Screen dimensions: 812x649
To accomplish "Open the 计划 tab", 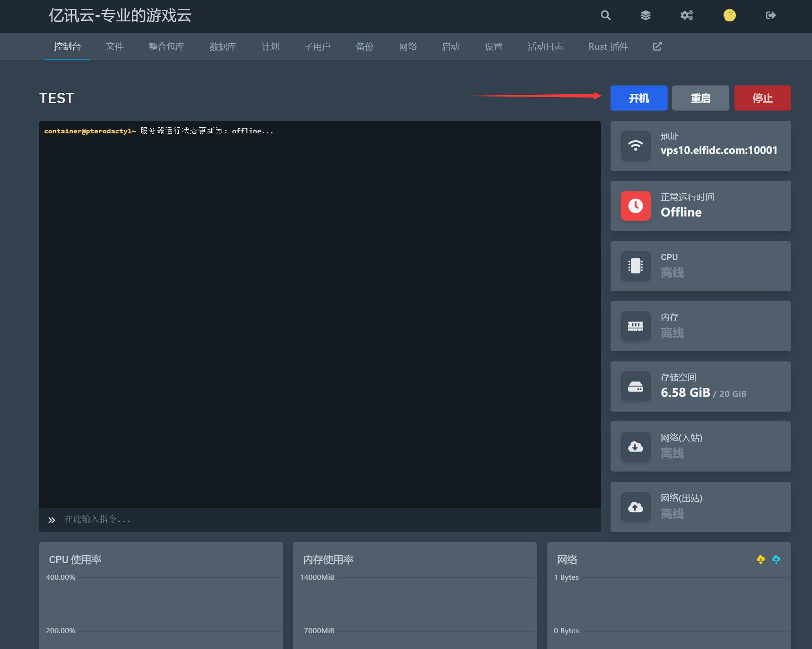I will pyautogui.click(x=270, y=46).
